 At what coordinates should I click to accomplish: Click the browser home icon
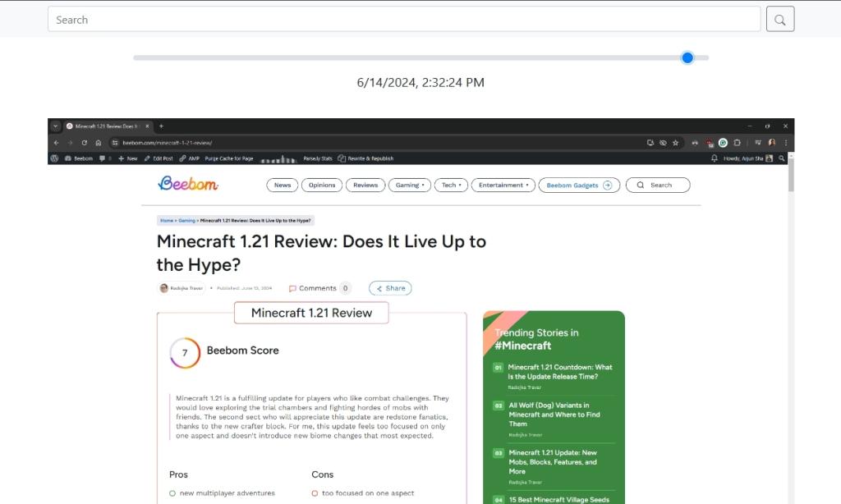coord(98,142)
